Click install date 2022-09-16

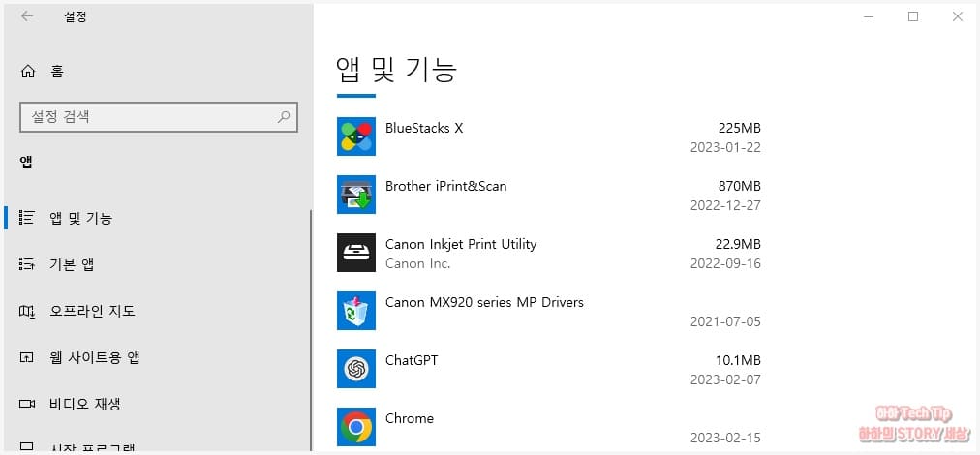coord(725,263)
